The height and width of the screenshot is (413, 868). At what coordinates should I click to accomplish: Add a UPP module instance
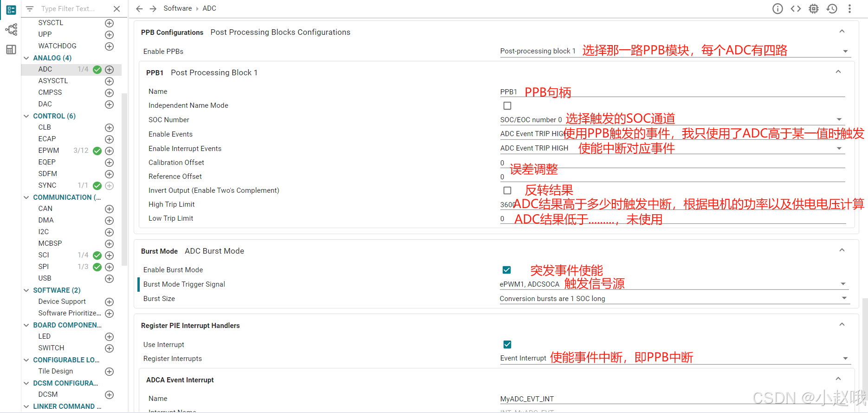(110, 35)
